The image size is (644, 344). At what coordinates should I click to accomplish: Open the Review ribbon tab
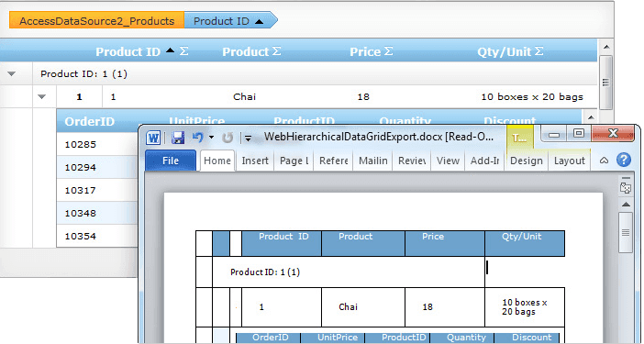(412, 161)
